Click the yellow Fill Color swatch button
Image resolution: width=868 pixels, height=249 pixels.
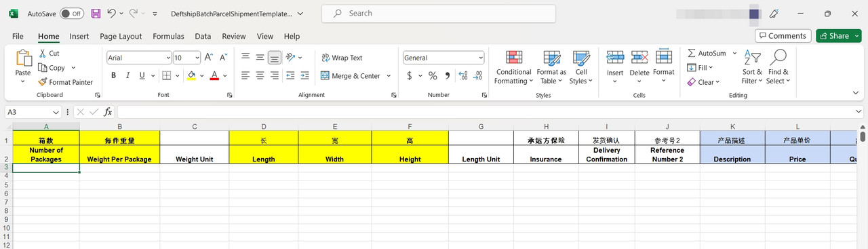coord(191,76)
